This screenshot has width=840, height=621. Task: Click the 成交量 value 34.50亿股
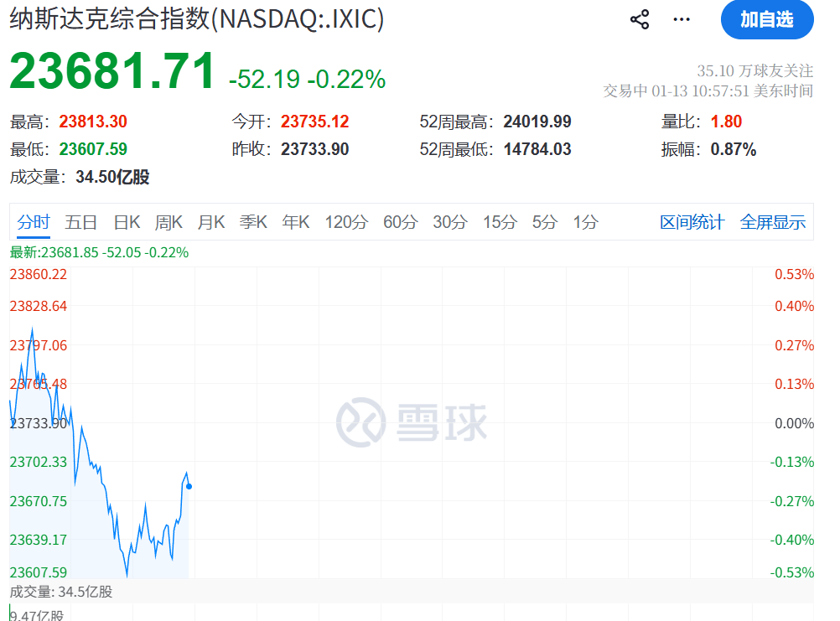(112, 177)
